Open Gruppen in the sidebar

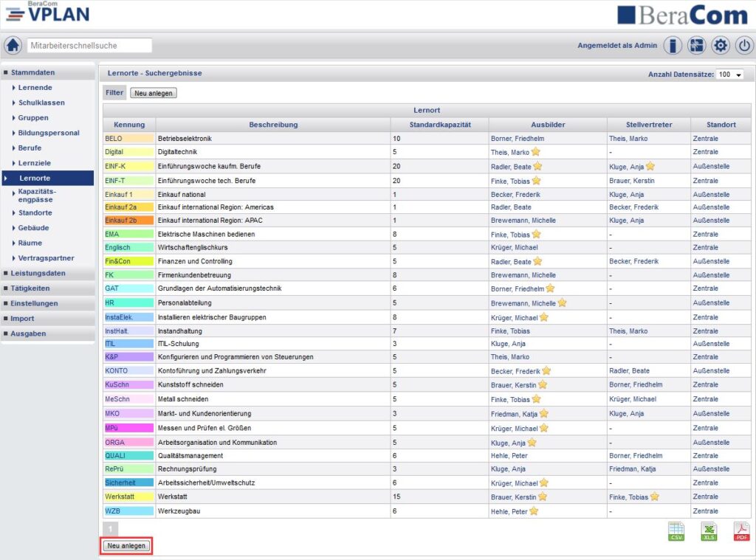pyautogui.click(x=33, y=117)
